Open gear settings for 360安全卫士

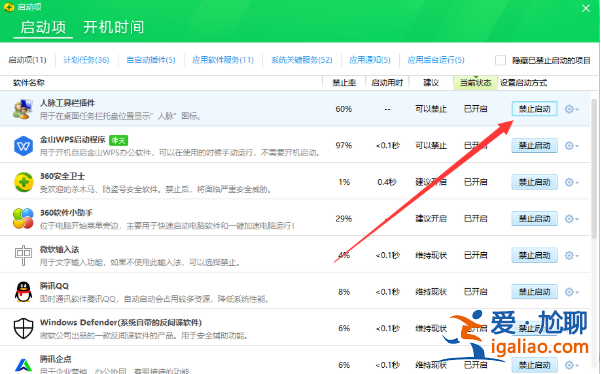coord(571,182)
